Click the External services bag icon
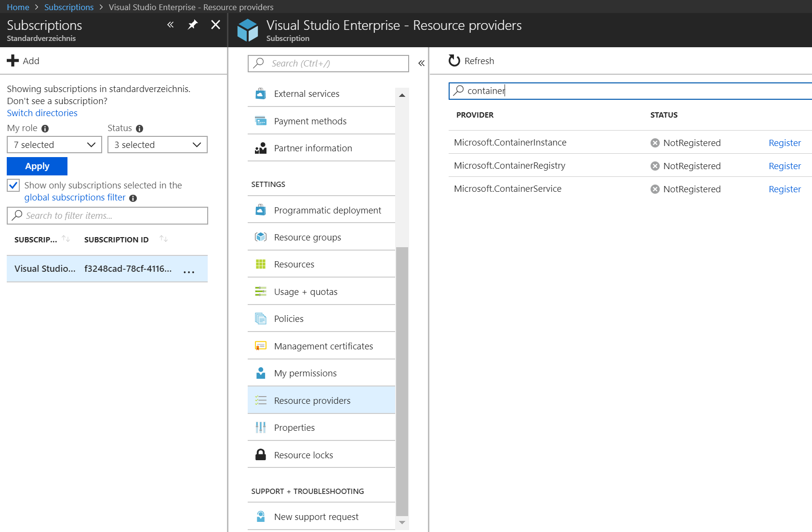 pos(261,93)
